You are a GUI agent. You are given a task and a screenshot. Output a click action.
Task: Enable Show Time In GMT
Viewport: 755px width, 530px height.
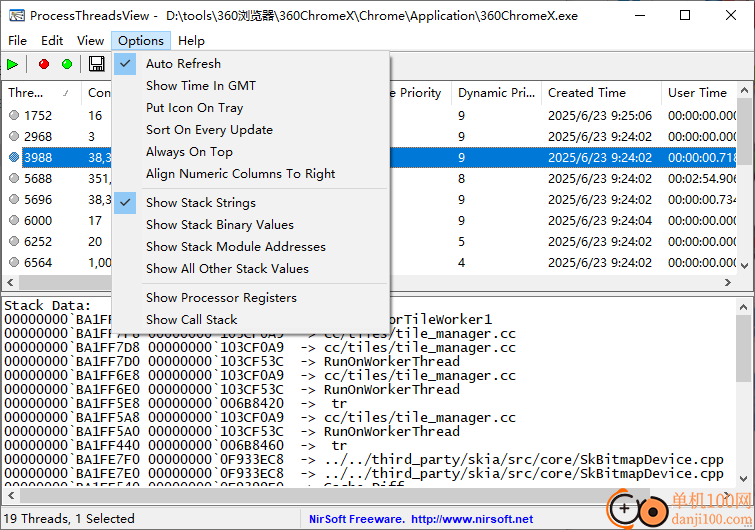click(250, 86)
